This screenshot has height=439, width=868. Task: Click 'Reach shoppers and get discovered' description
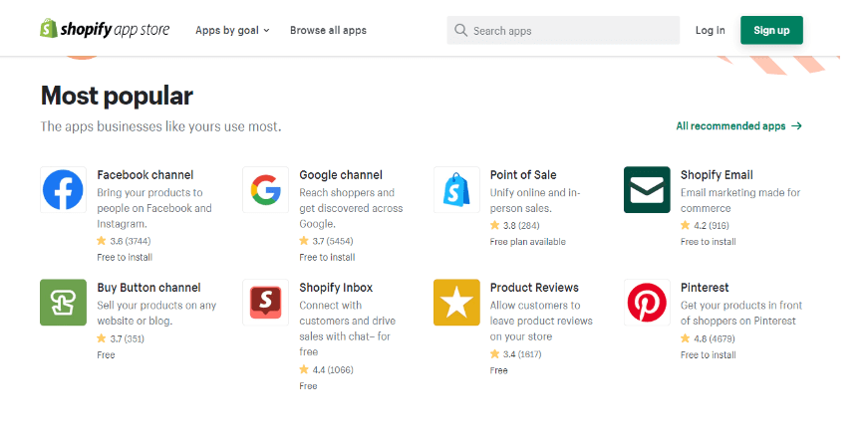coord(351,208)
